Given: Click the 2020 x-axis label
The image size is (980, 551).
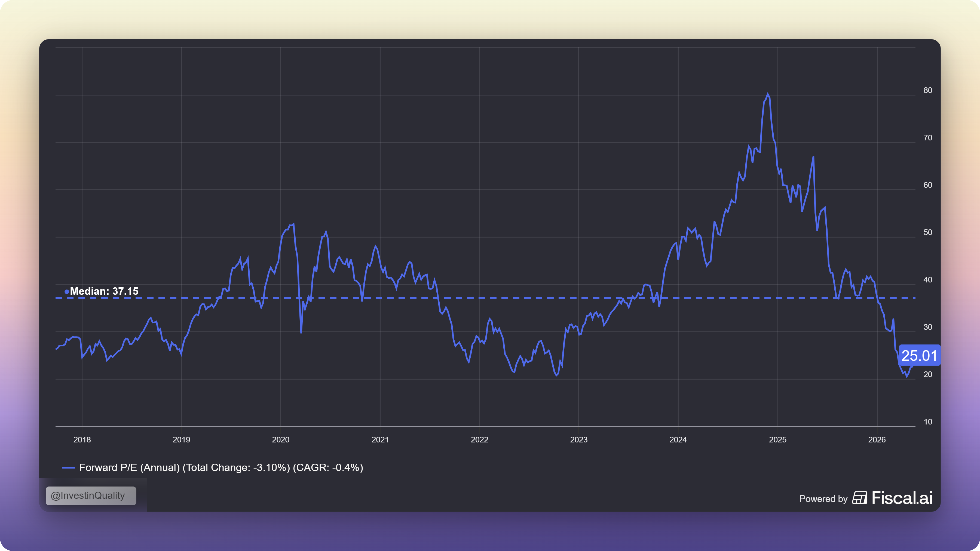Looking at the screenshot, I should click(281, 440).
